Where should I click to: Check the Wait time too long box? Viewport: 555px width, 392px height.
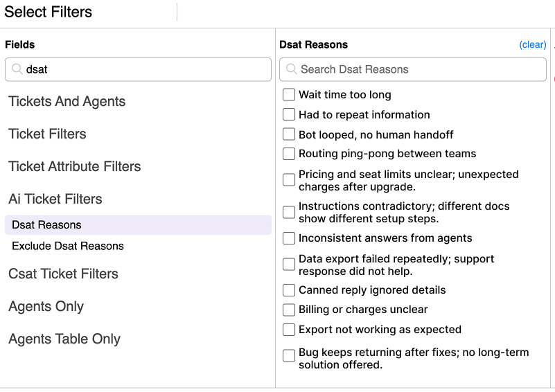coord(289,95)
